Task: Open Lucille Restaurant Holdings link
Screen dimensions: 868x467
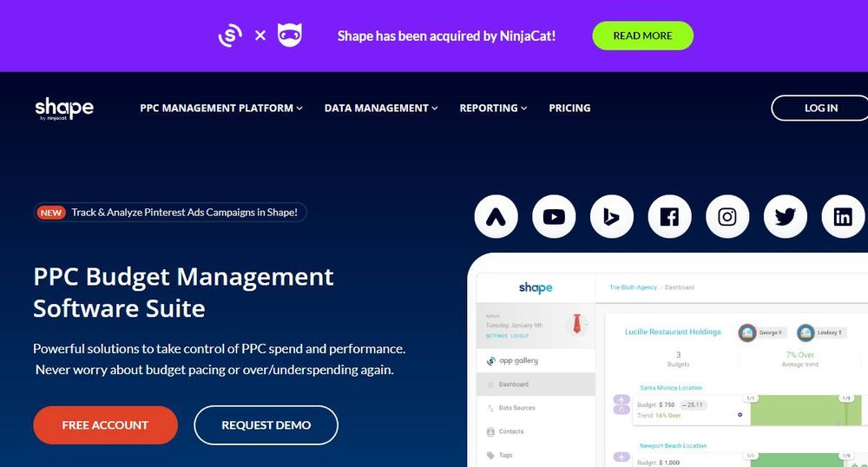Action: pyautogui.click(x=673, y=332)
